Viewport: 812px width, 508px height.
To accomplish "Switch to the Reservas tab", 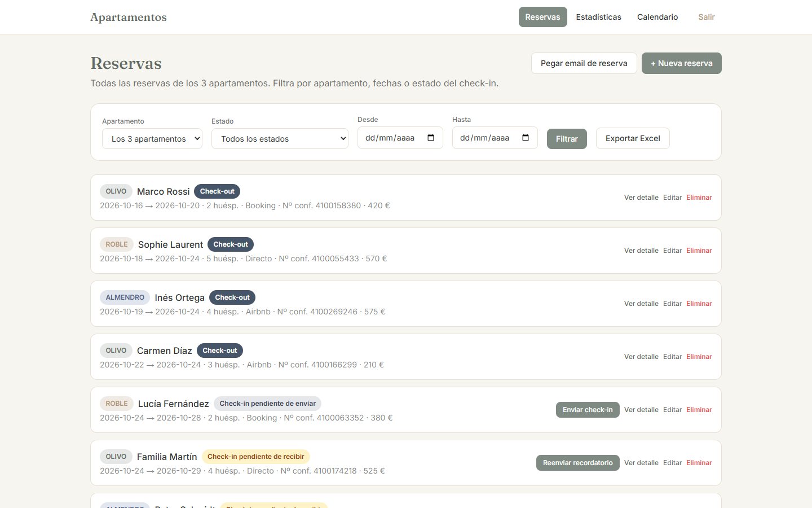I will pyautogui.click(x=542, y=17).
